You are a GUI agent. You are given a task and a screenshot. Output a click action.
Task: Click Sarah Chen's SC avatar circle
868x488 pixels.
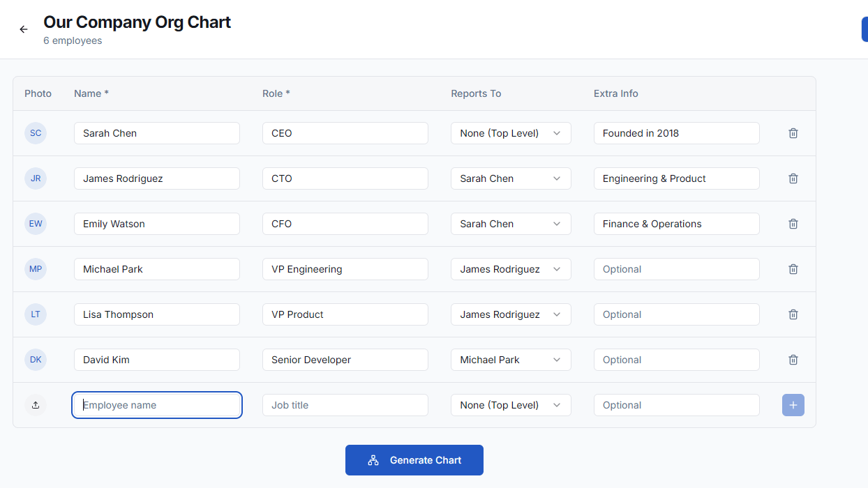tap(36, 132)
